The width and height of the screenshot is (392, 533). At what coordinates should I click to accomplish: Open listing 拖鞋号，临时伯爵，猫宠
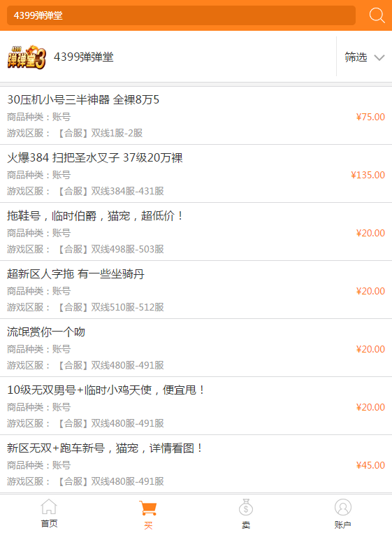click(x=196, y=232)
